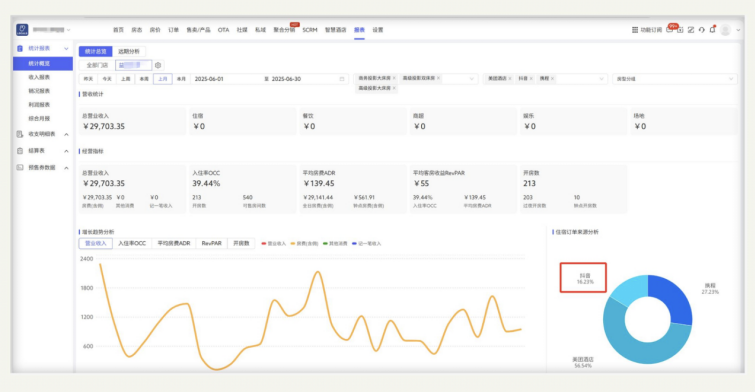
Task: Remove the 高级投影双床房 tag with its ×
Action: pos(438,78)
